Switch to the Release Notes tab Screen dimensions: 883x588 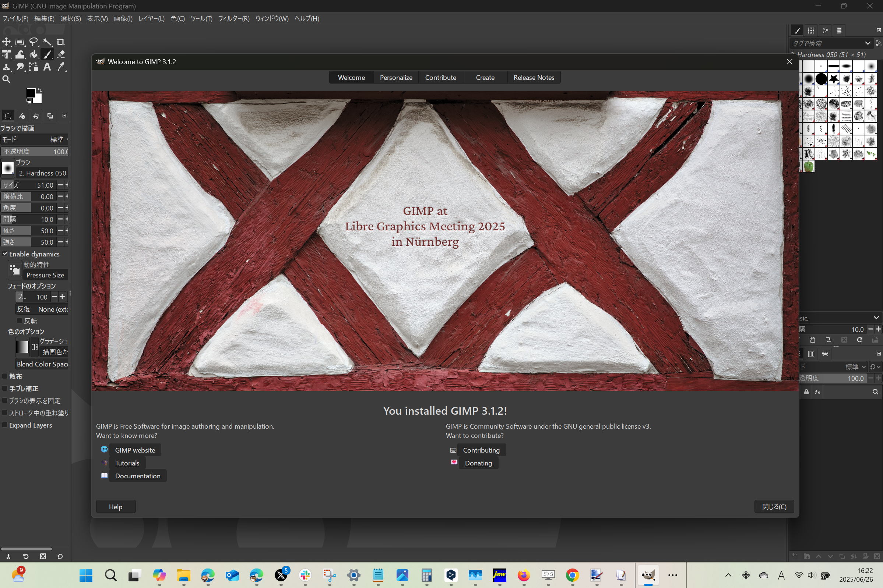click(x=533, y=77)
